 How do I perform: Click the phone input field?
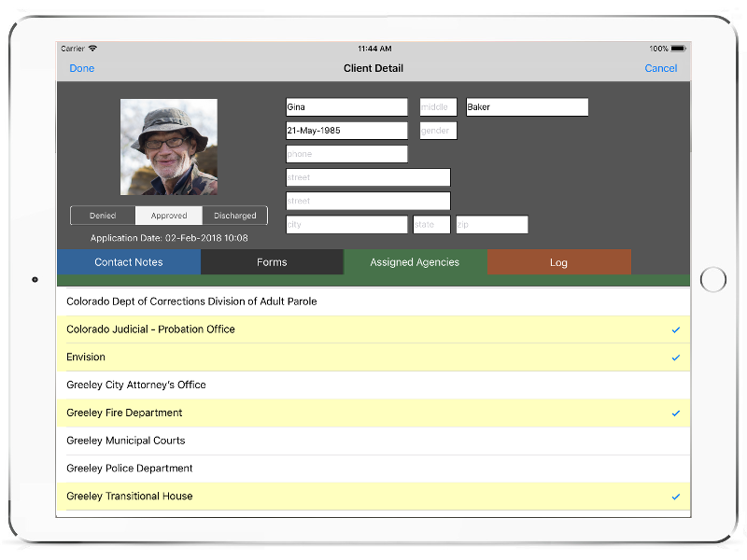click(346, 154)
